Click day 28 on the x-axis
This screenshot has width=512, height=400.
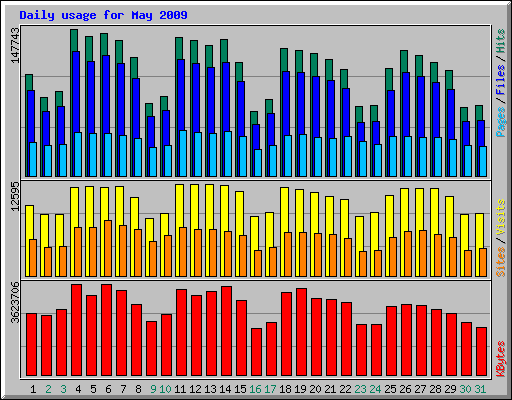pos(435,389)
